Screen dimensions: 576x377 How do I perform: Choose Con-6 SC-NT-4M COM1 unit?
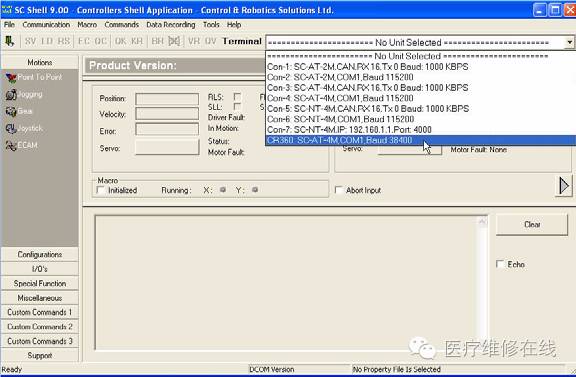click(x=421, y=119)
